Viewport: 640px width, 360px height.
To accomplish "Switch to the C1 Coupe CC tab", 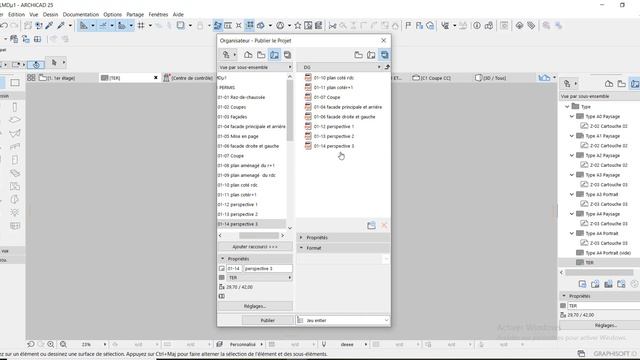I will pos(432,78).
